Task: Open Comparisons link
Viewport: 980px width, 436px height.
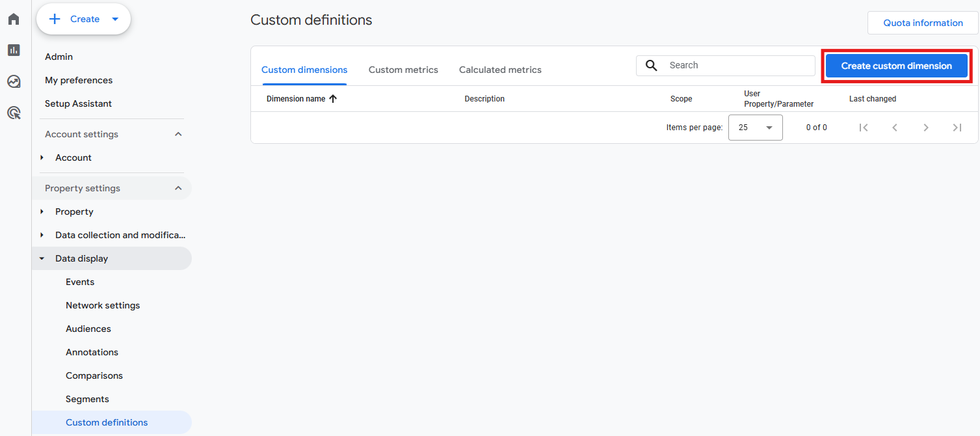Action: [94, 375]
